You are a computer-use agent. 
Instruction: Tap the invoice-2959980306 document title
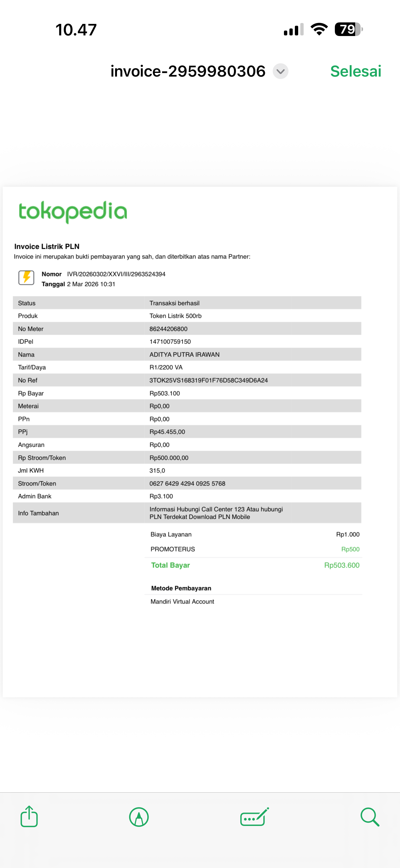click(188, 71)
